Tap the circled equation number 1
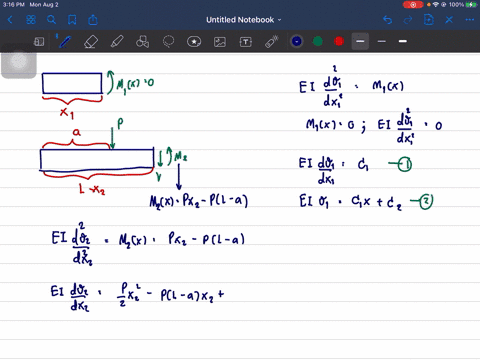 click(405, 164)
